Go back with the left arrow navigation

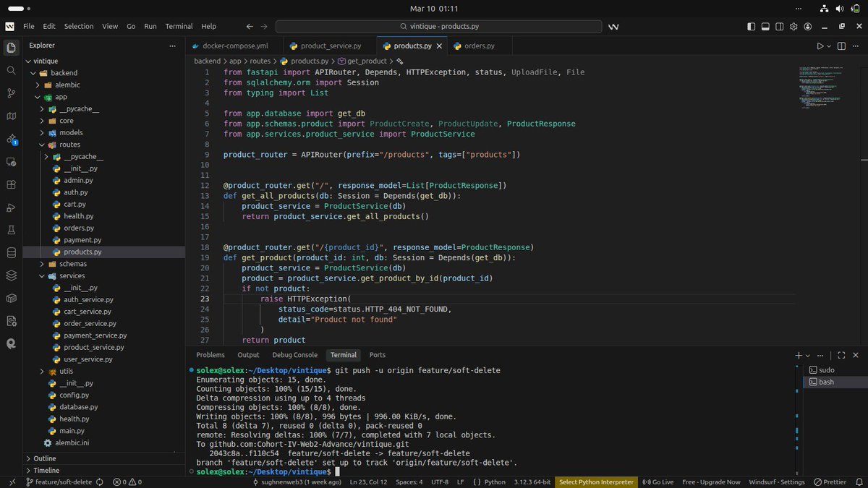[250, 26]
